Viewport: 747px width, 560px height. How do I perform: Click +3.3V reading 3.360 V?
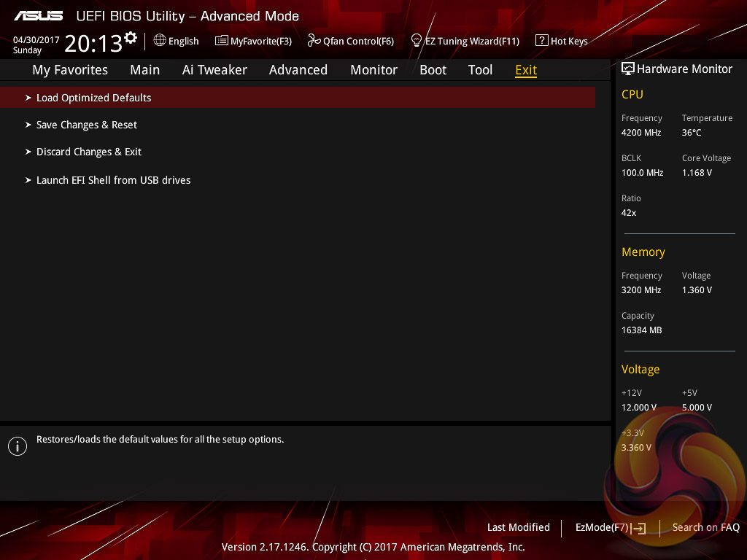[x=636, y=448]
